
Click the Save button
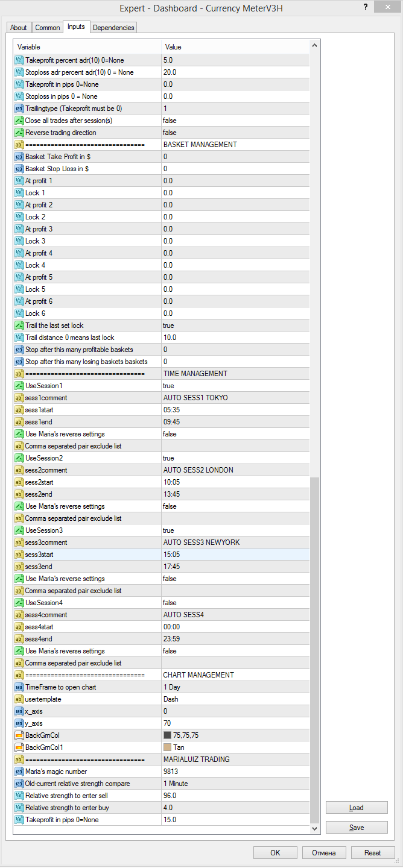pyautogui.click(x=357, y=828)
